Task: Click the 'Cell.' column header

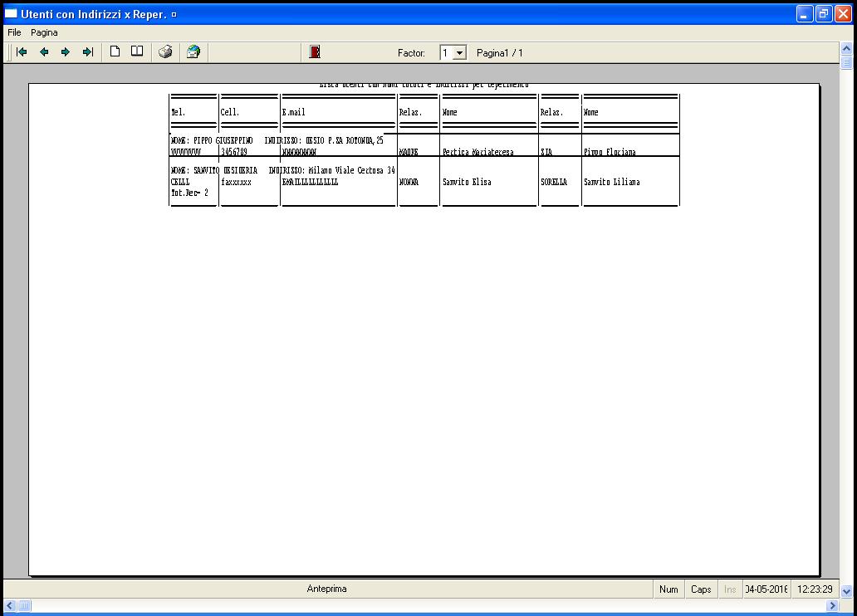Action: pos(229,112)
